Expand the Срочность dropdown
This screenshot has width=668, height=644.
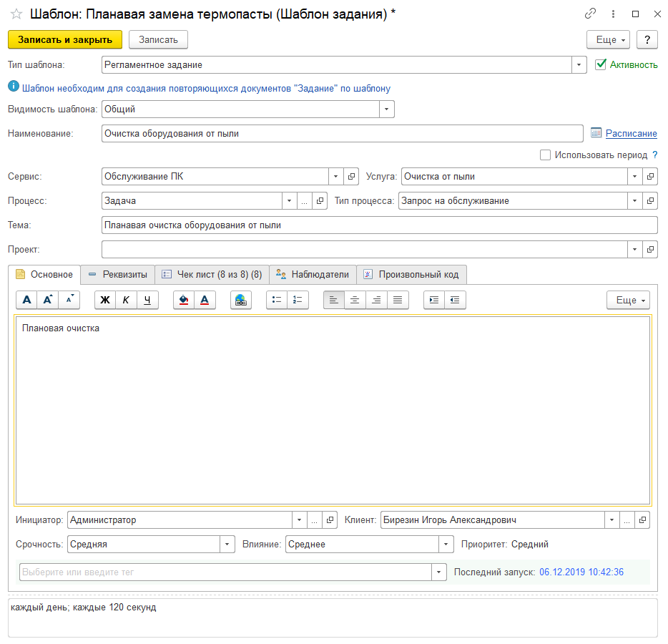pos(227,545)
